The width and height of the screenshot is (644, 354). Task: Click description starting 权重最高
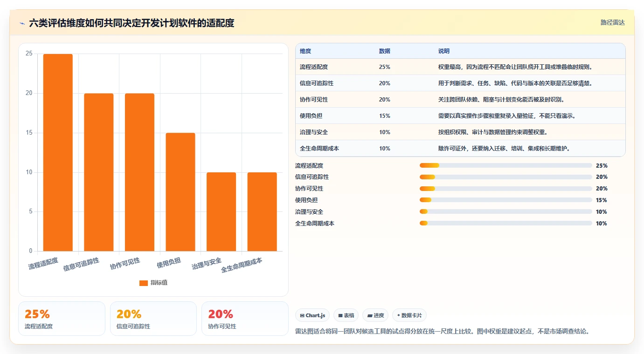tap(515, 67)
